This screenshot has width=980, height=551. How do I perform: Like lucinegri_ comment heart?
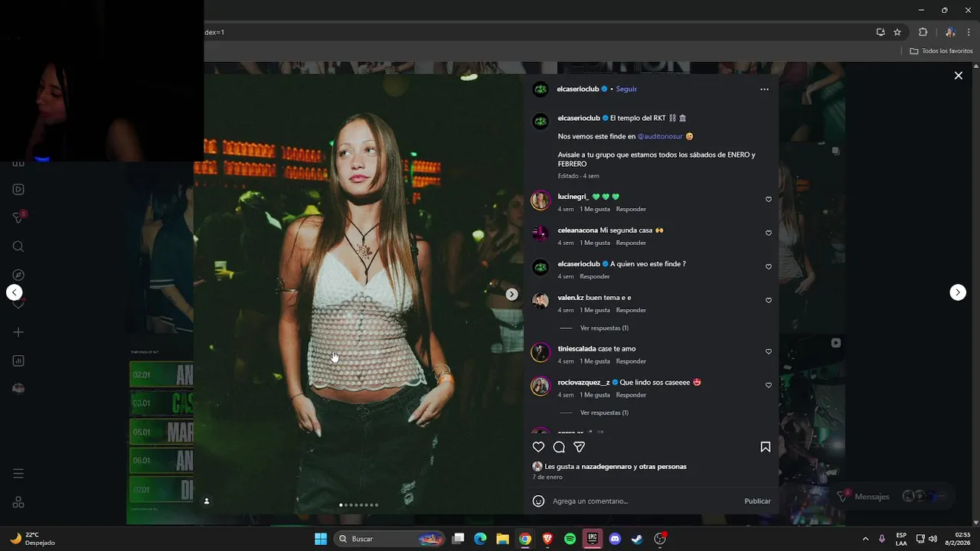[x=769, y=200]
